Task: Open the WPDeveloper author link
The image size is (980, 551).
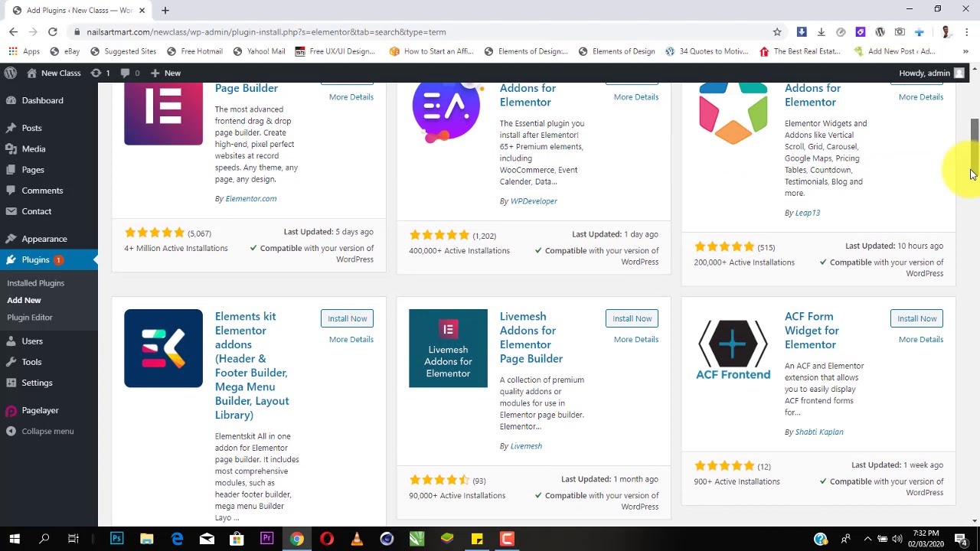Action: click(x=534, y=201)
